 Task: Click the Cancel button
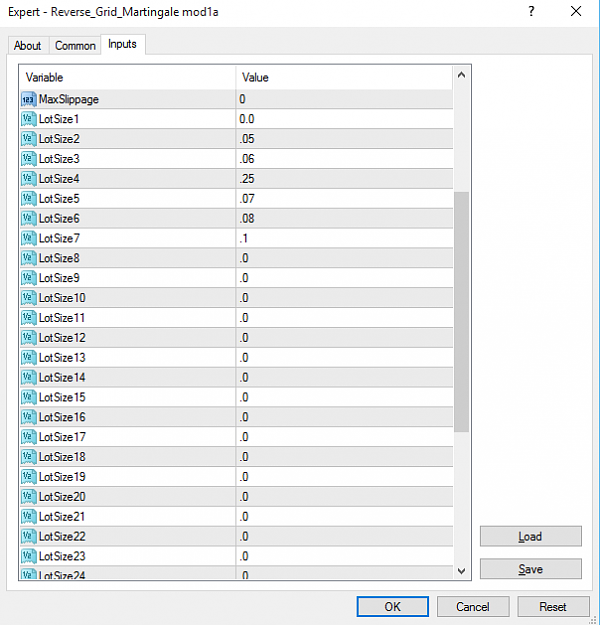(x=473, y=607)
